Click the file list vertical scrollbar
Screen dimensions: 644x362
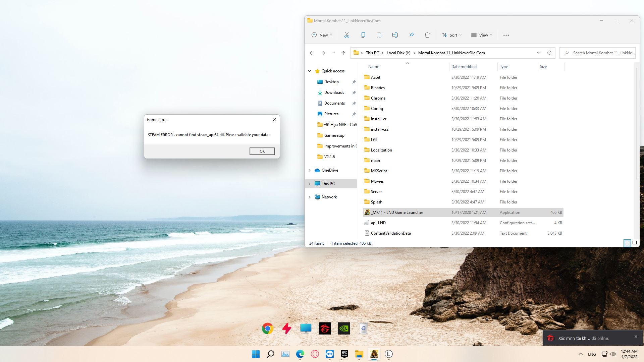click(x=636, y=123)
